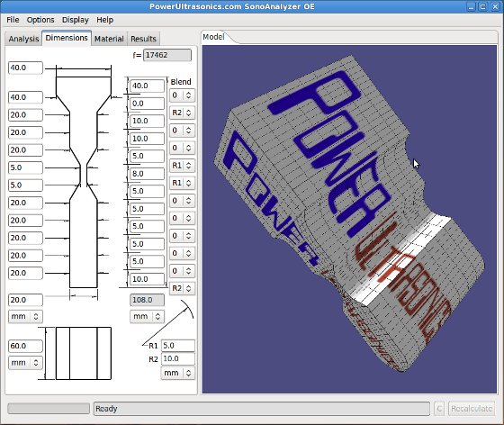Click the R1 radius field showing 5.0
Image resolution: width=504 pixels, height=425 pixels.
(178, 346)
